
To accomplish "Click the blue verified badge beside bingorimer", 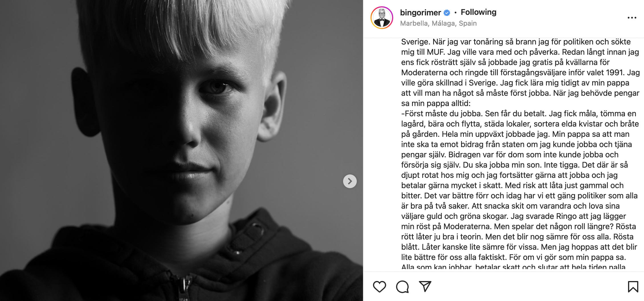I will 447,13.
